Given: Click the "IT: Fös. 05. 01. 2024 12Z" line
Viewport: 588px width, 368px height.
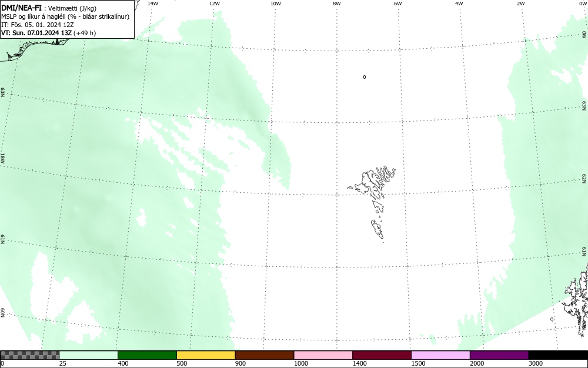Looking at the screenshot, I should pos(38,25).
